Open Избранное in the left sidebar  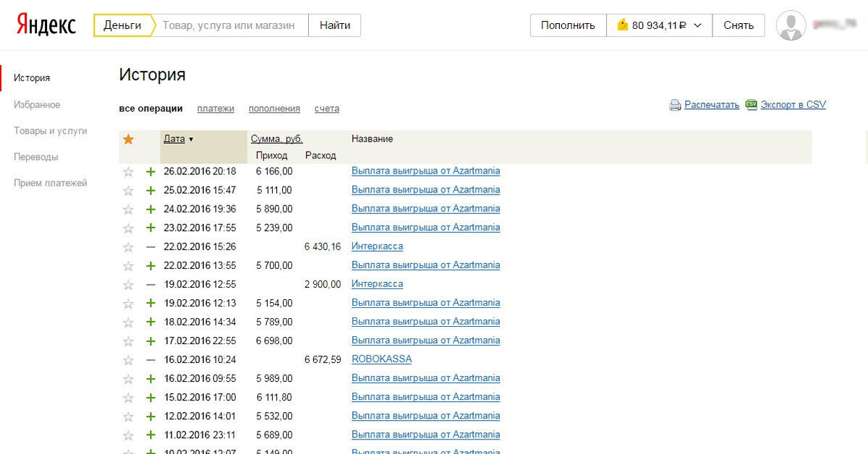tap(37, 105)
